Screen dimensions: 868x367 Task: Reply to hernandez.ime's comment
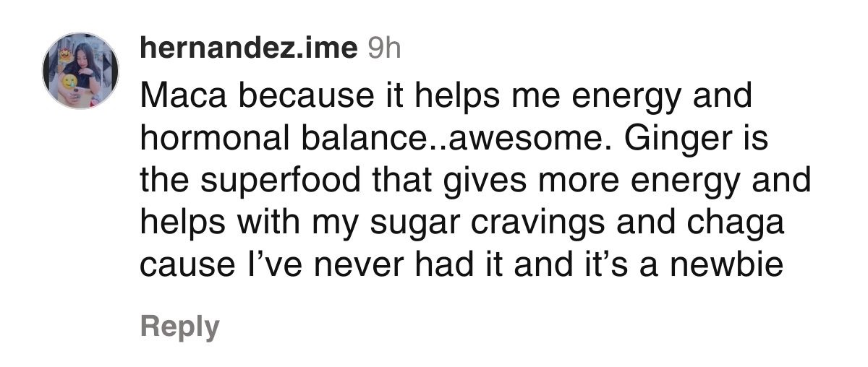pyautogui.click(x=180, y=326)
